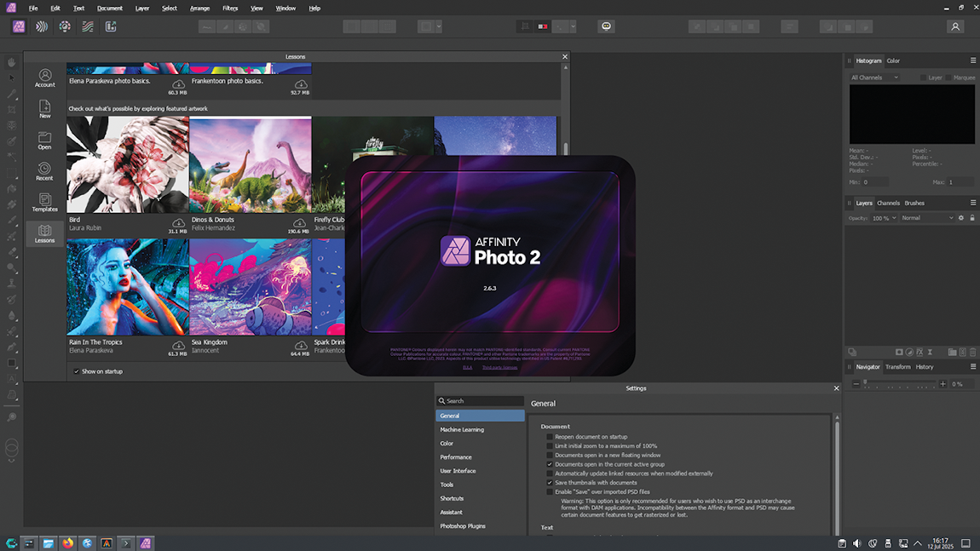Open the Templates section

[x=44, y=202]
